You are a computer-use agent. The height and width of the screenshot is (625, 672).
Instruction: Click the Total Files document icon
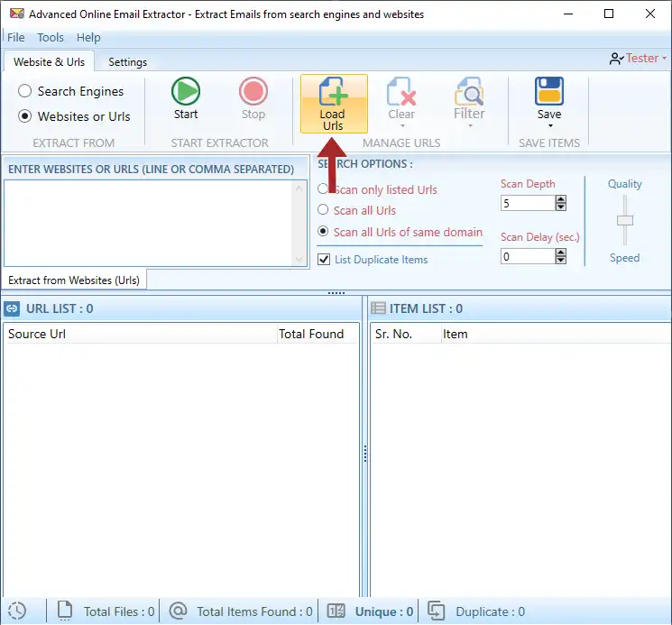coord(65,611)
